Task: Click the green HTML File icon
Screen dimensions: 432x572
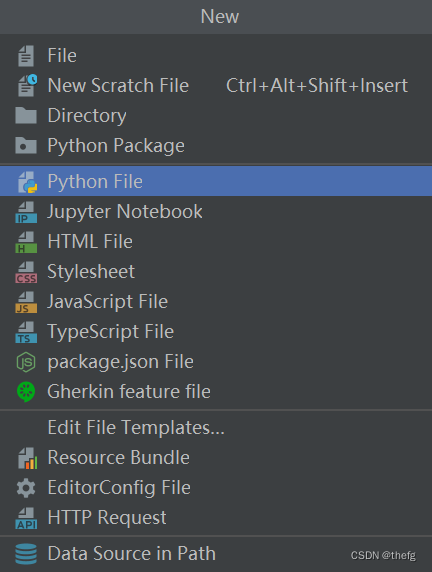Action: click(26, 242)
